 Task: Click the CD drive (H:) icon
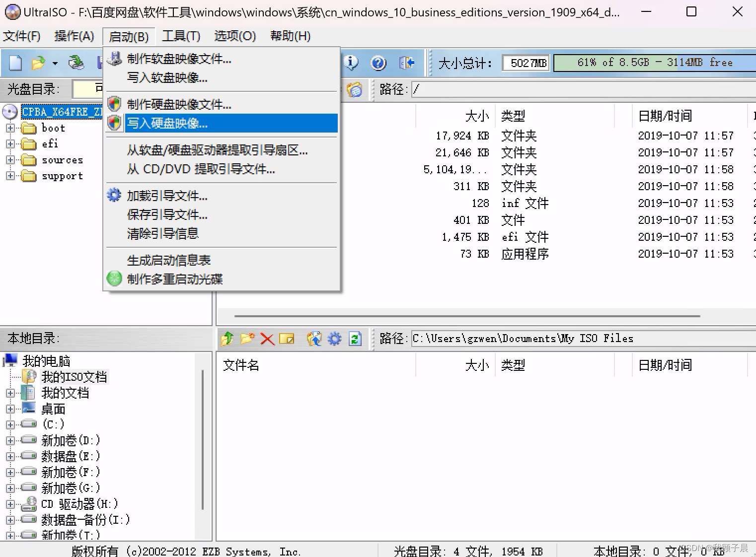point(29,504)
